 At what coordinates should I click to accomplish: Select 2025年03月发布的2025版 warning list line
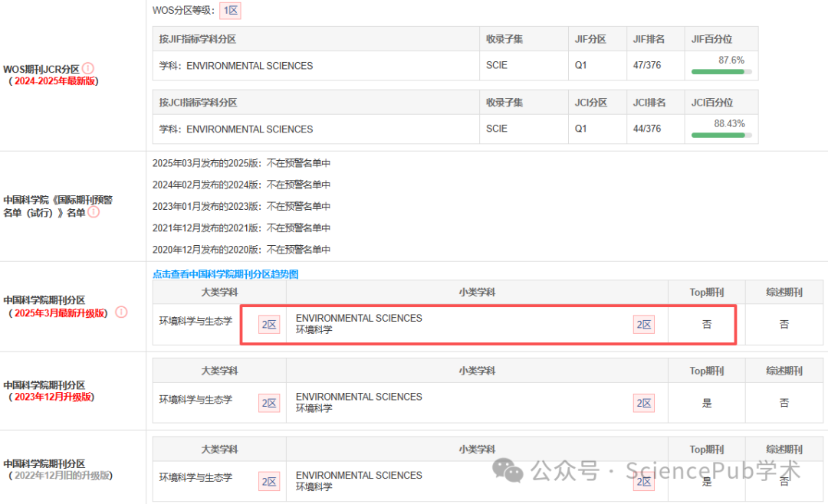(242, 163)
